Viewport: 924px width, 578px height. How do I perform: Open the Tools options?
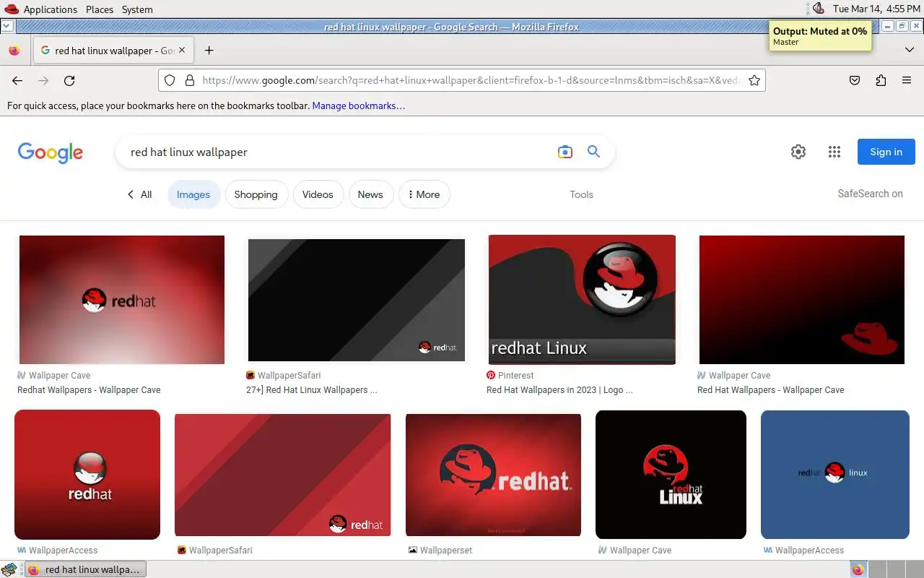pyautogui.click(x=581, y=194)
